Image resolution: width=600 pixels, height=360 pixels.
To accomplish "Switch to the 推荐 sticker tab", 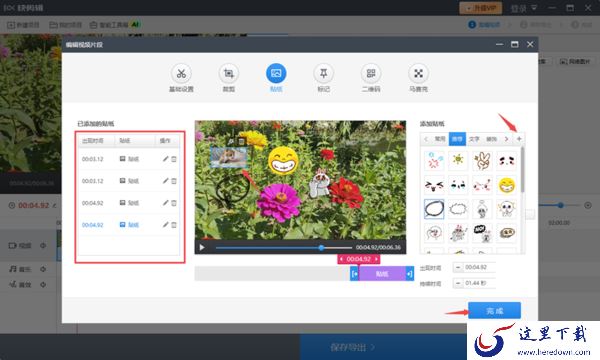I will (457, 139).
